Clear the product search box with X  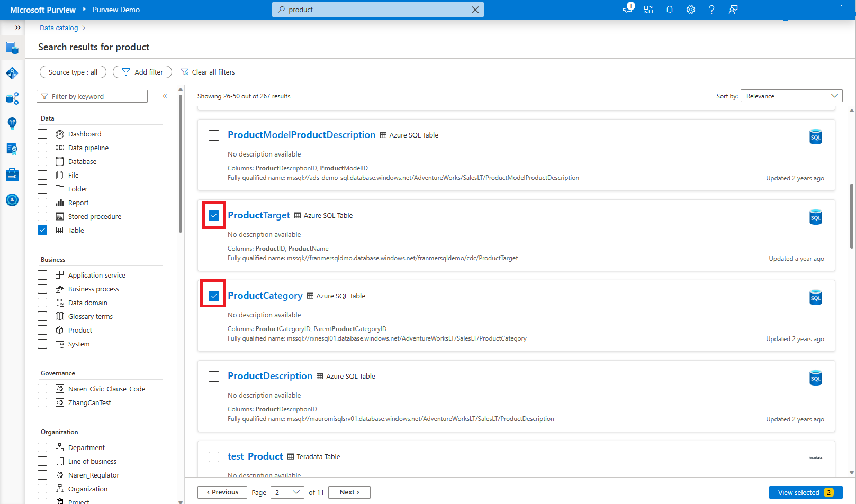[475, 10]
